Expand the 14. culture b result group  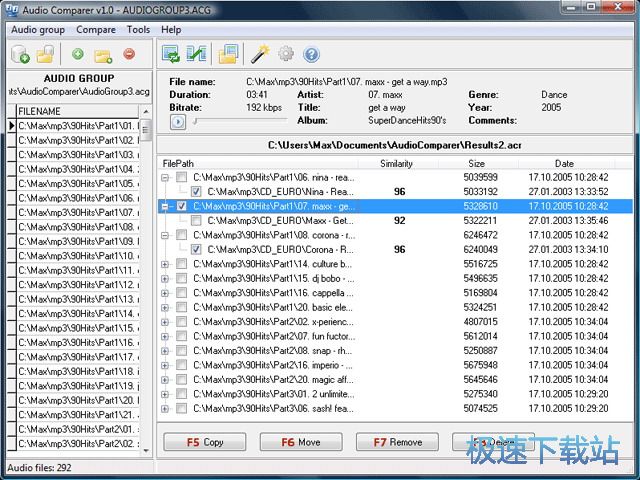[165, 264]
